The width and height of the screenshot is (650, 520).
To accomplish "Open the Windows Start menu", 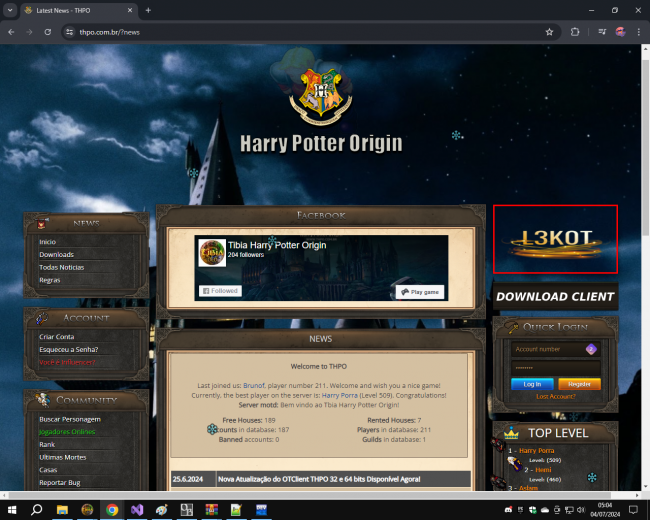I will (x=12, y=510).
